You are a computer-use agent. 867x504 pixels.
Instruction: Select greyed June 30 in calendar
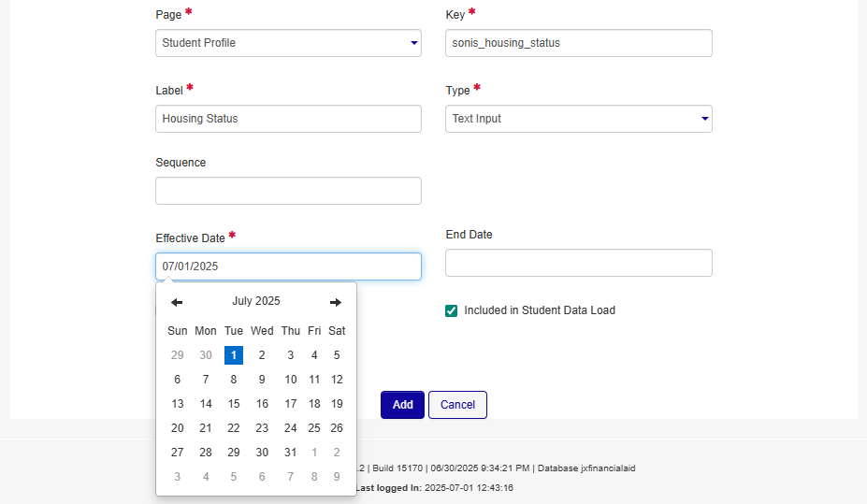[x=206, y=355]
